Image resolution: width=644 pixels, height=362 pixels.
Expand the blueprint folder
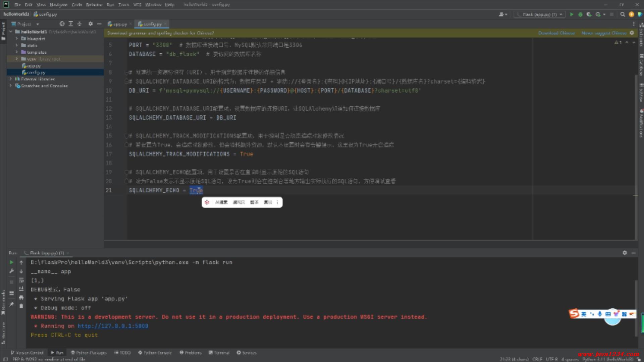pos(16,39)
